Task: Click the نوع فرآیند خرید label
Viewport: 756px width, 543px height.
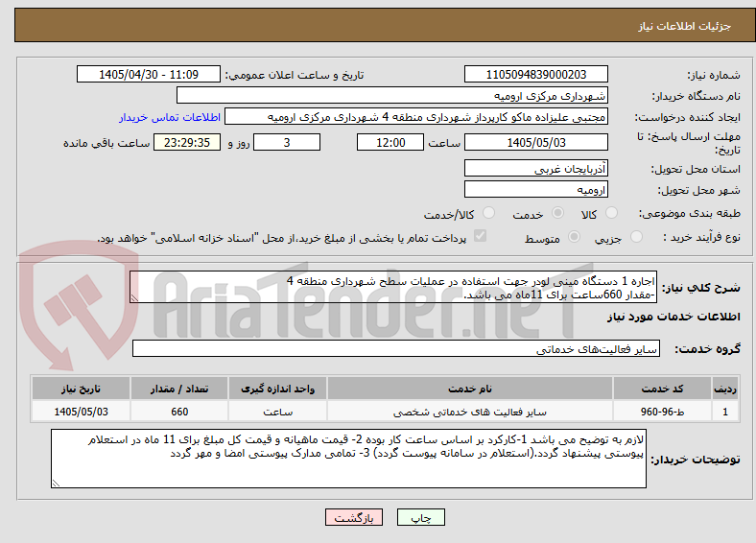Action: [x=702, y=237]
